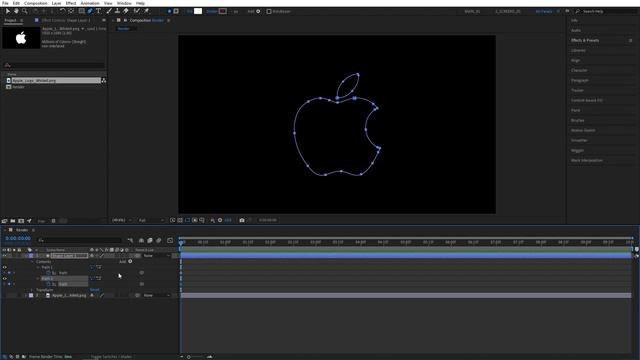The image size is (640, 360).
Task: Click the Stroke label in toolbar
Action: pos(211,11)
